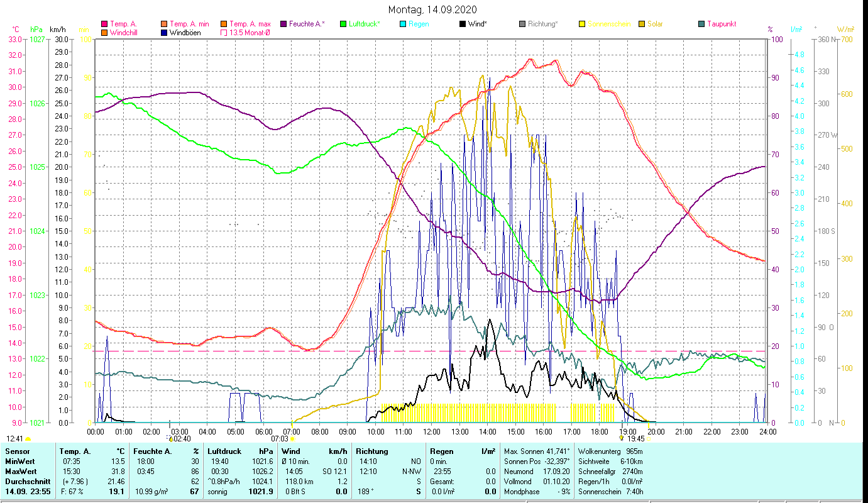Click the black Wind legend square
Viewport: 868px width, 503px height.
[x=463, y=25]
